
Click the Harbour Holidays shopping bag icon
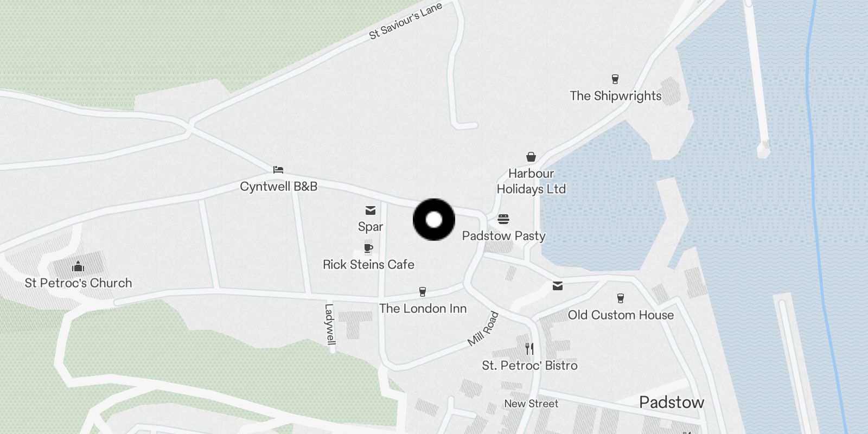tap(531, 157)
